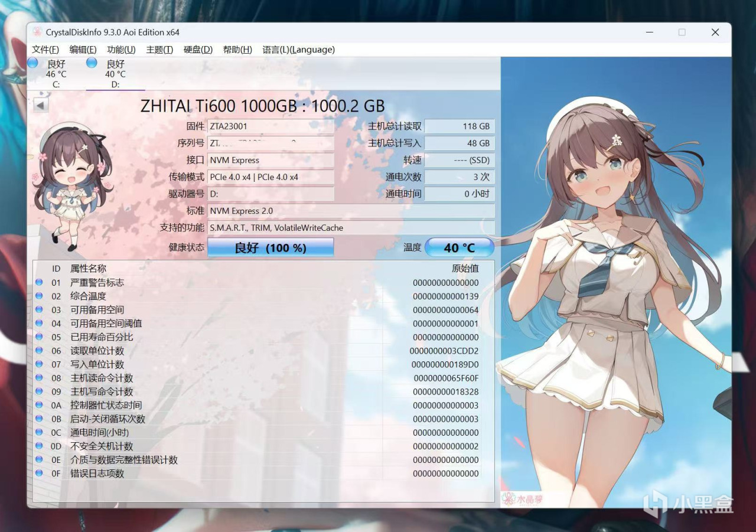Click the status dot for attribute 05
This screenshot has width=756, height=532.
tap(39, 337)
